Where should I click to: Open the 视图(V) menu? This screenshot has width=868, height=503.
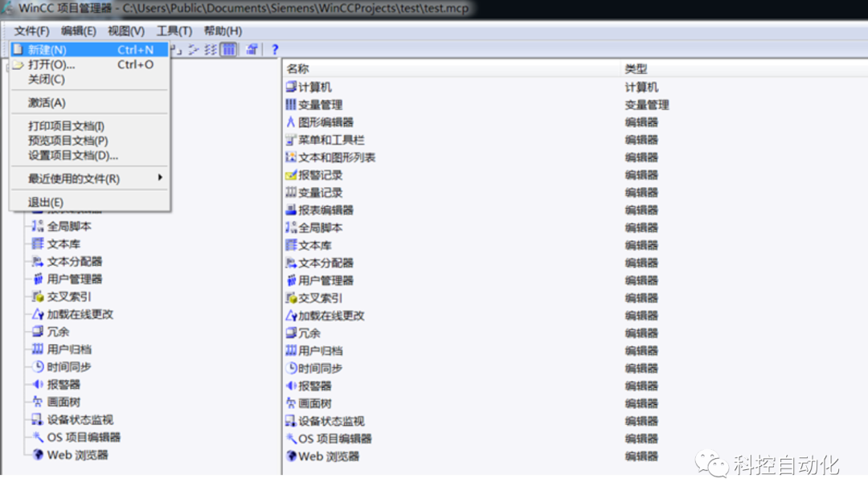point(126,31)
